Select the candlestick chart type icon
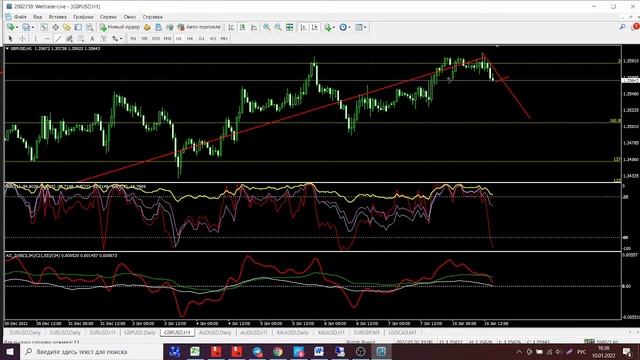Viewport: 640px width, 360px height. coord(242,27)
